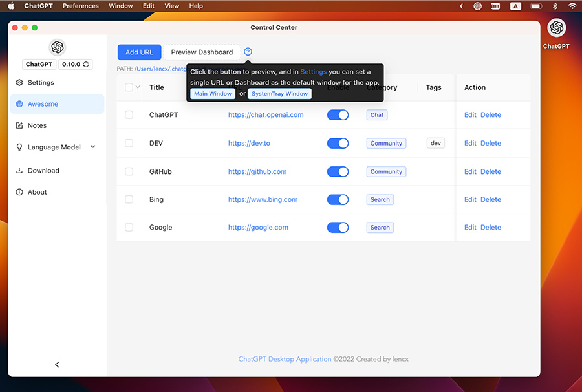
Task: Open the View menu
Action: [171, 6]
